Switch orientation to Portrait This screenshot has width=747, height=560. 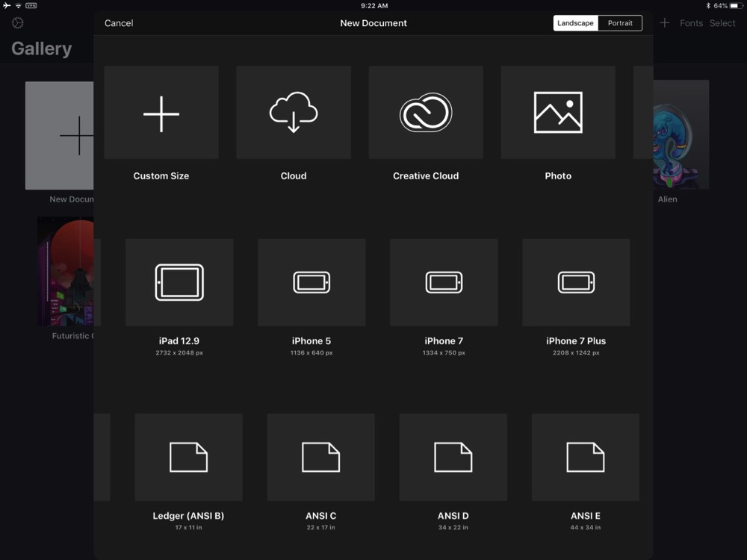click(x=620, y=23)
